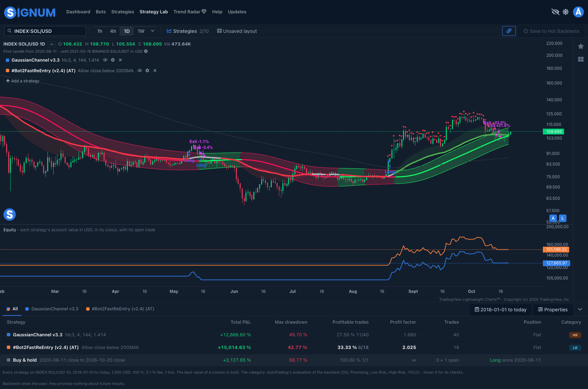588x389 pixels.
Task: Open Updates page
Action: click(237, 12)
